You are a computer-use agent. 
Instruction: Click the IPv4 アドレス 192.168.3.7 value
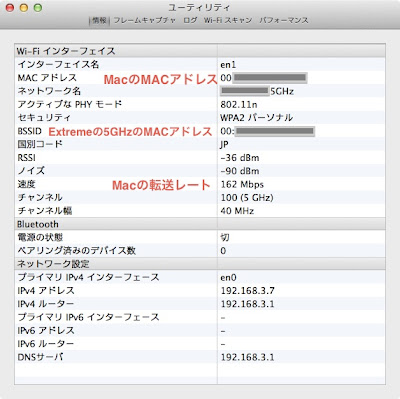(247, 291)
